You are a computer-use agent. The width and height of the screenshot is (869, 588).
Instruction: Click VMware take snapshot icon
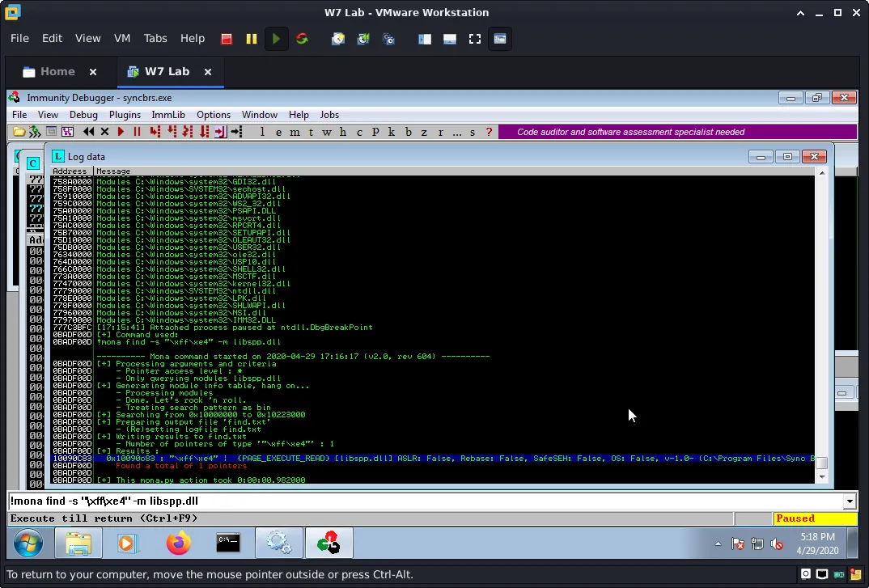coord(338,39)
